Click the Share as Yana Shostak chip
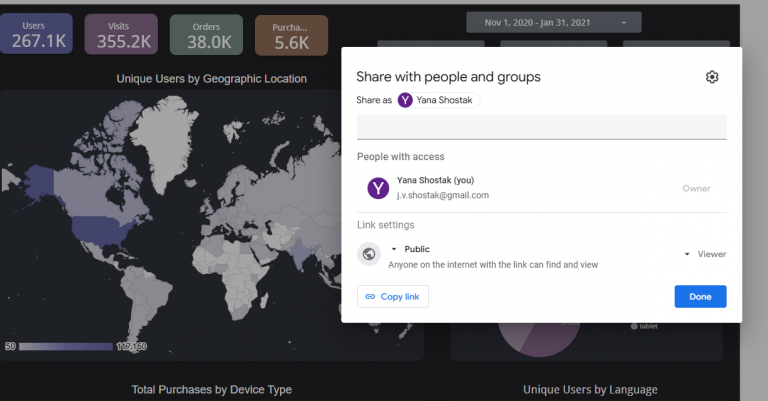Image resolution: width=768 pixels, height=401 pixels. (439, 100)
